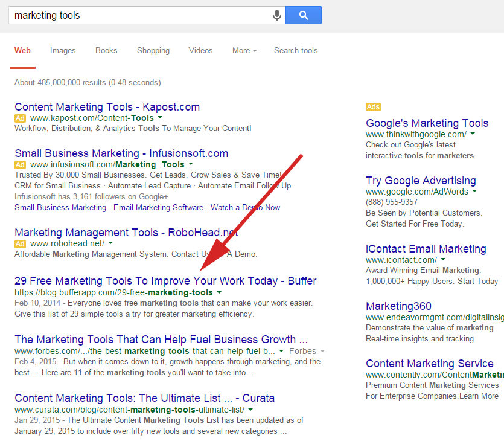Expand dropdown arrow next to robohead.net URL

[x=110, y=243]
